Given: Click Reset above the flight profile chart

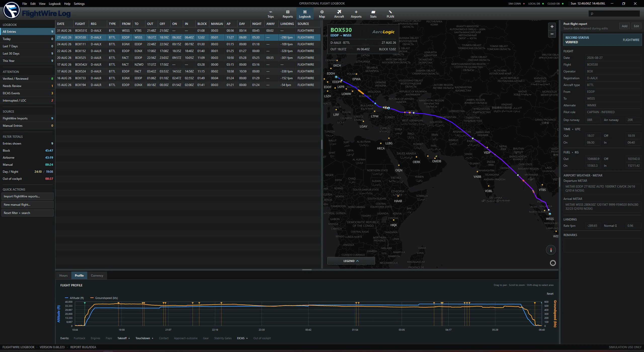Looking at the screenshot, I should click(550, 294).
